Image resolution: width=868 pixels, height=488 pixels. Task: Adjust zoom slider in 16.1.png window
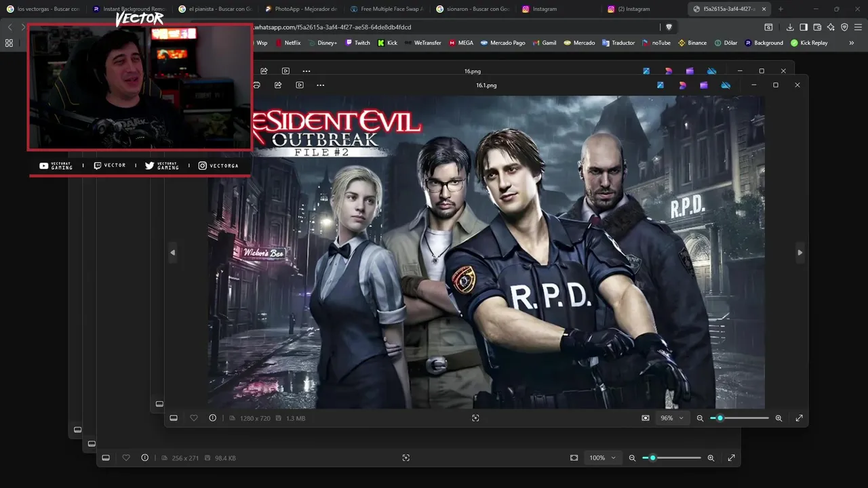pyautogui.click(x=739, y=418)
